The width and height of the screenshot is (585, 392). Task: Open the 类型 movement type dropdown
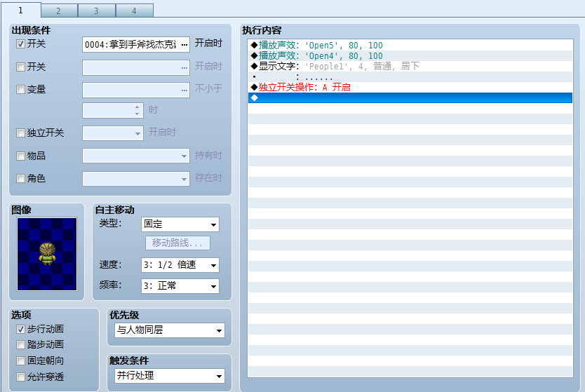[180, 224]
